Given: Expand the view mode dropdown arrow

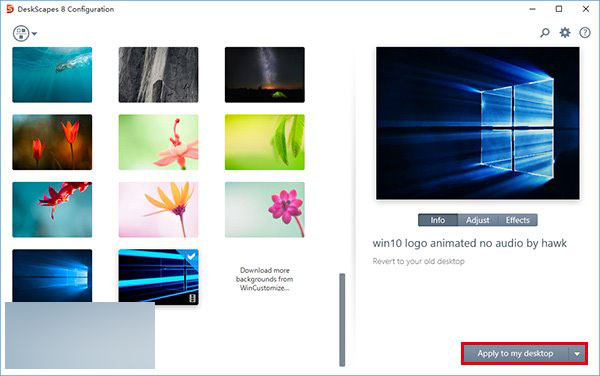Looking at the screenshot, I should [x=34, y=34].
